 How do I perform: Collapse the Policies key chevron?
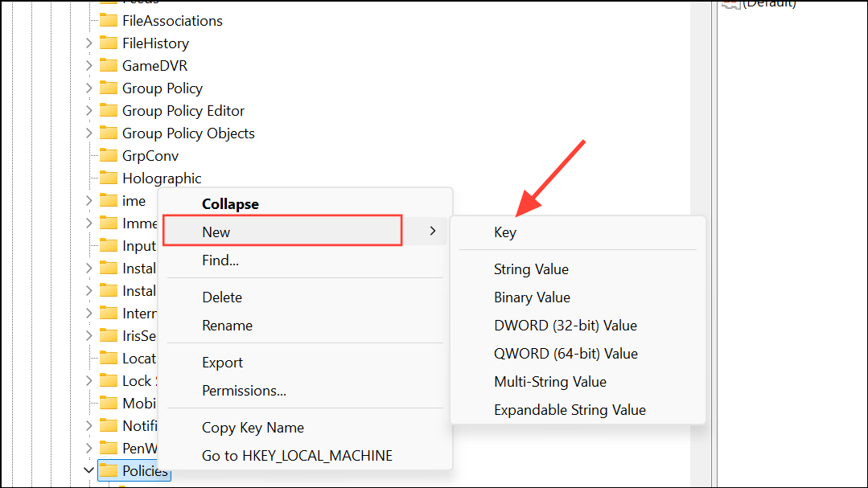pos(88,470)
